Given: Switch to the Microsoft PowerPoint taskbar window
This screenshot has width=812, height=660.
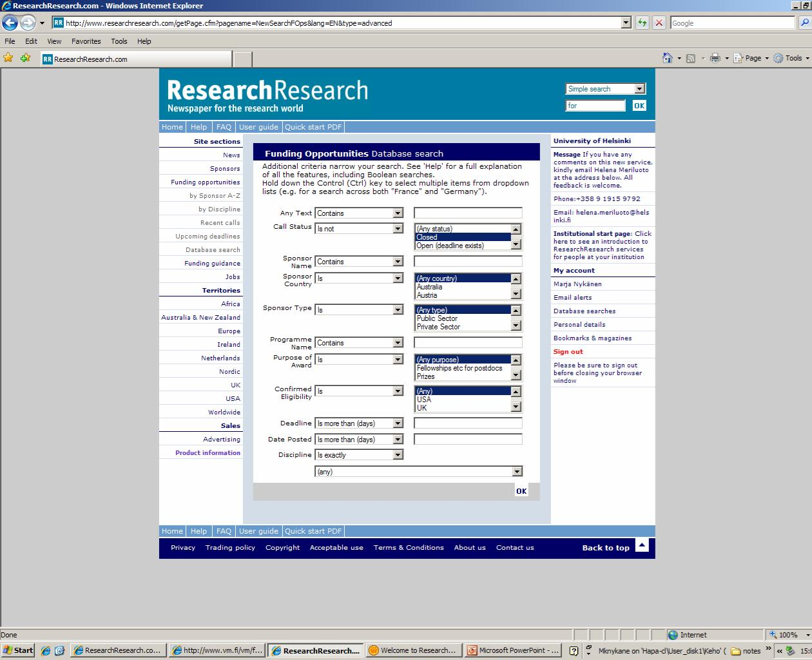Looking at the screenshot, I should click(x=513, y=650).
